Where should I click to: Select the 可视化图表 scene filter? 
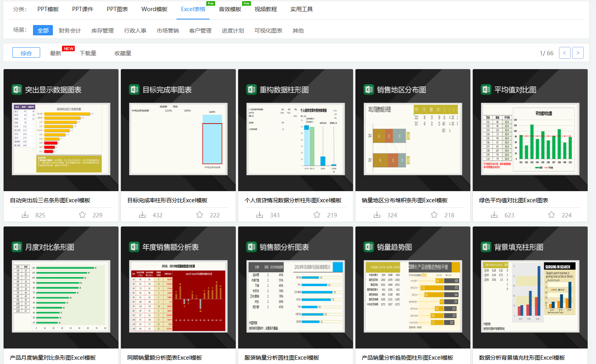tap(268, 30)
